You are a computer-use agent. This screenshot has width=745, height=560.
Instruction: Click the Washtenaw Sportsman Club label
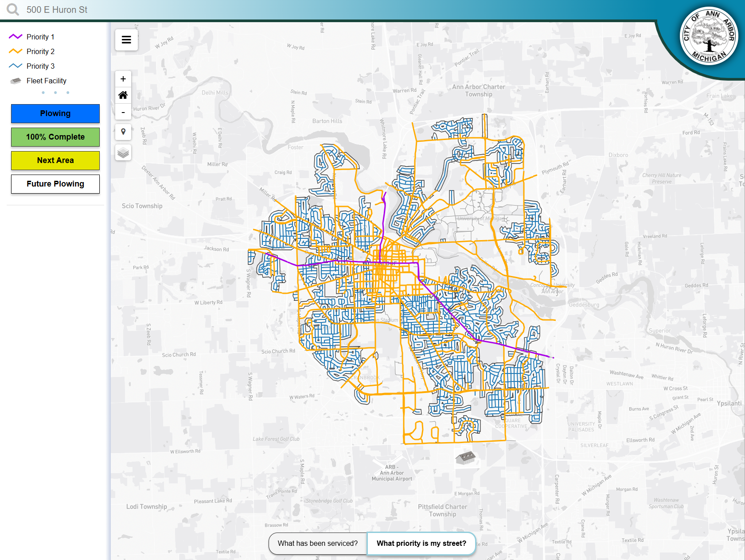pyautogui.click(x=666, y=503)
